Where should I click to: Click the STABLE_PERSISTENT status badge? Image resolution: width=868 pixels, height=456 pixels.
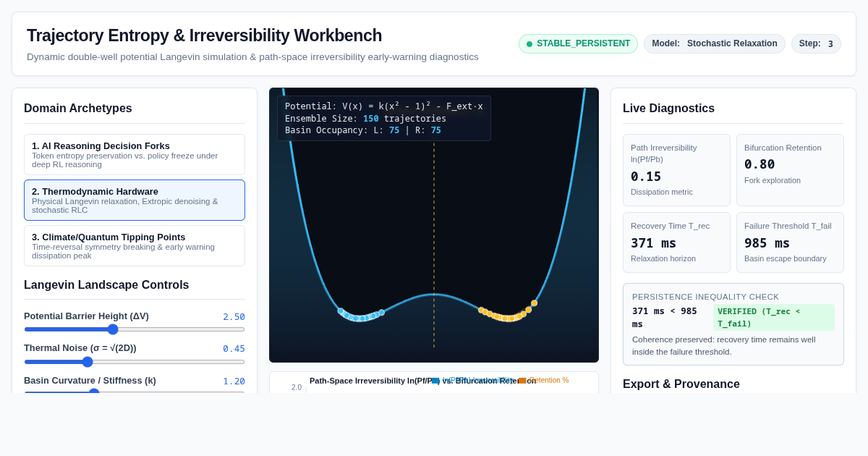click(578, 43)
